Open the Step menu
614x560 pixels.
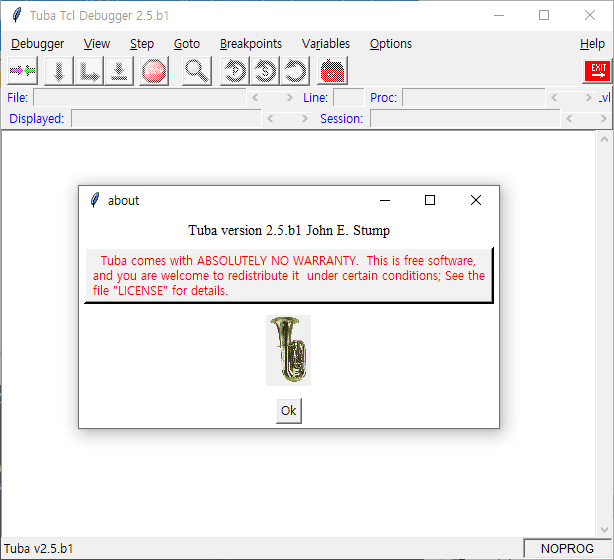pyautogui.click(x=142, y=44)
